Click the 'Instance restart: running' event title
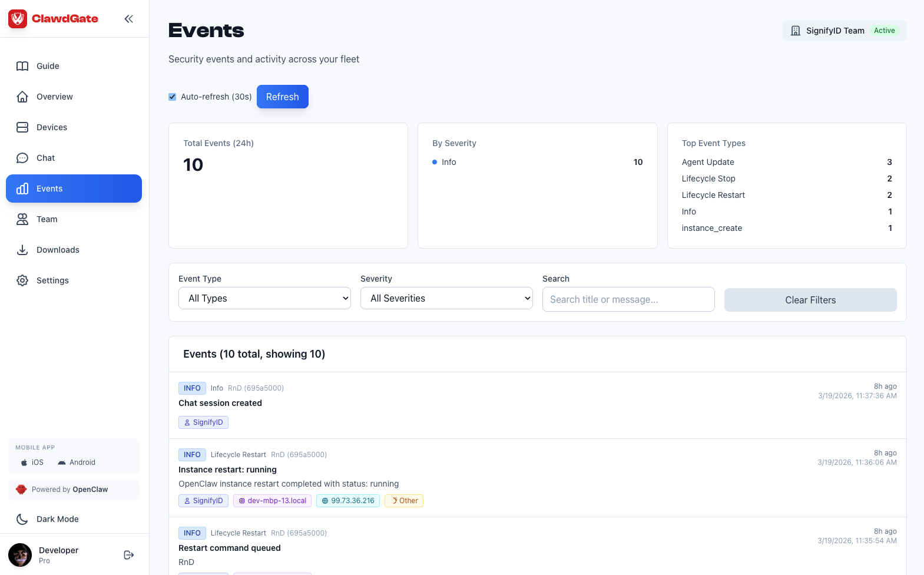The width and height of the screenshot is (924, 575). 227,470
